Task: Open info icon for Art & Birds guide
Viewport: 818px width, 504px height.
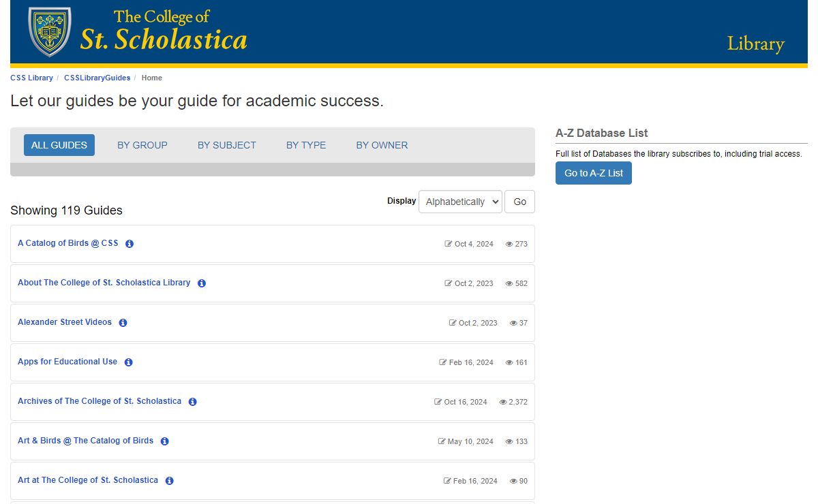Action: point(164,441)
